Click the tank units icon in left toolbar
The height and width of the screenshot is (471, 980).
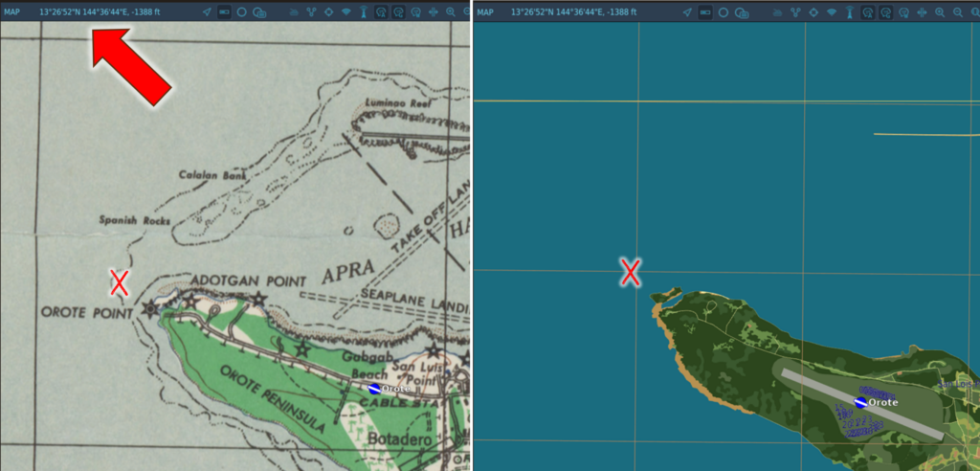(294, 12)
